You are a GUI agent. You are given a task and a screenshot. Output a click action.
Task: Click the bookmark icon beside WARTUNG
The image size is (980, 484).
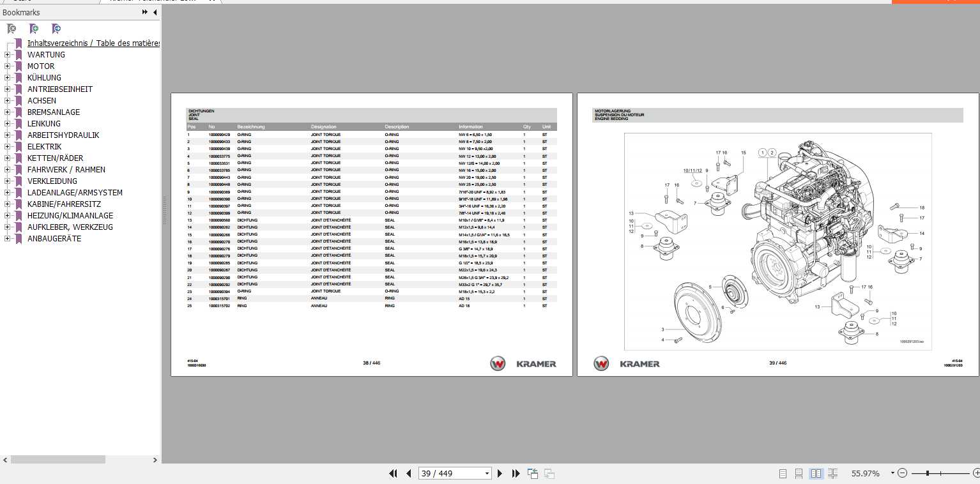point(19,55)
